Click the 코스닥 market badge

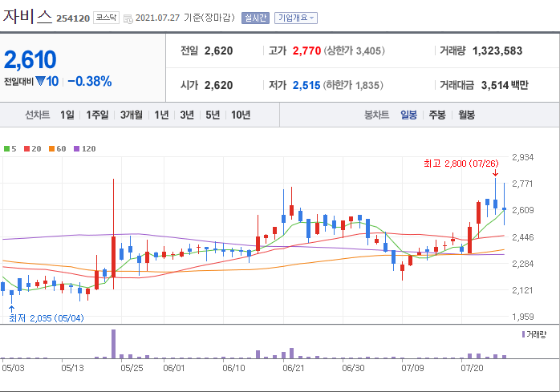(106, 18)
